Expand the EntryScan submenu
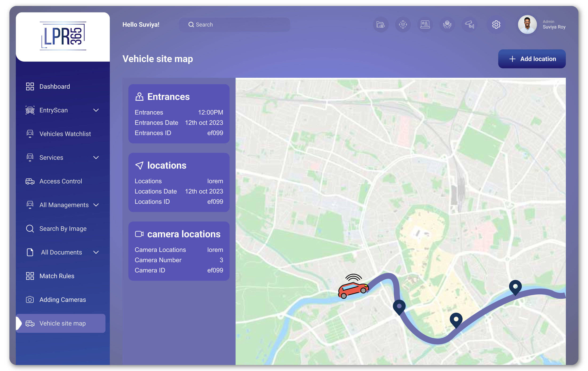This screenshot has width=588, height=371. (96, 110)
